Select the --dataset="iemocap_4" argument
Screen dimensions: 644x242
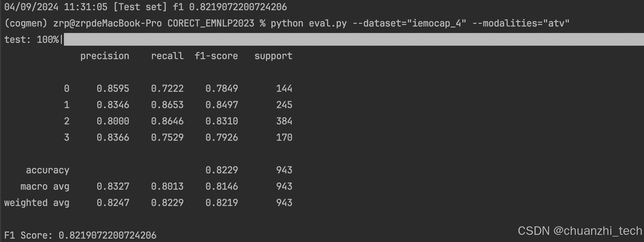[409, 23]
